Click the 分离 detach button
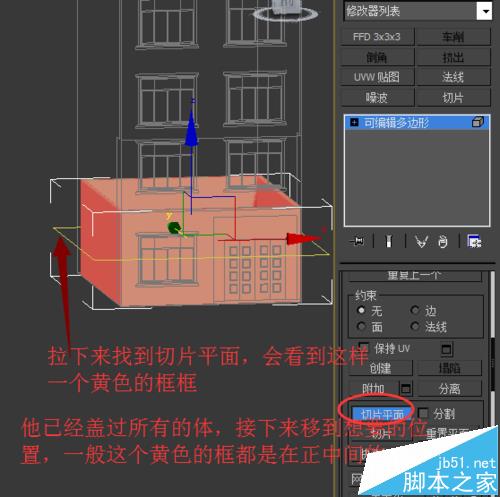 tap(450, 388)
